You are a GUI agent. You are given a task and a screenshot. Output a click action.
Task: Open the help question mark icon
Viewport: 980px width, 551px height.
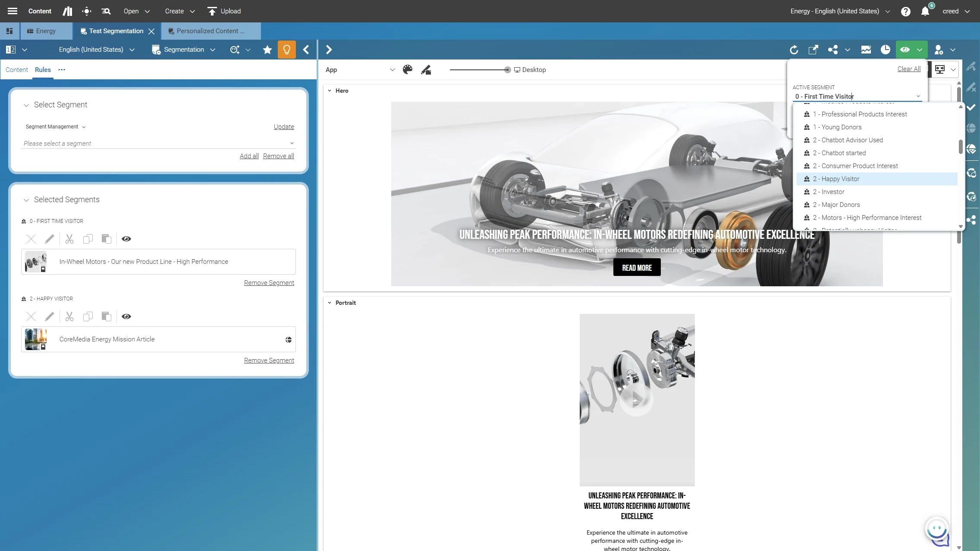click(905, 12)
